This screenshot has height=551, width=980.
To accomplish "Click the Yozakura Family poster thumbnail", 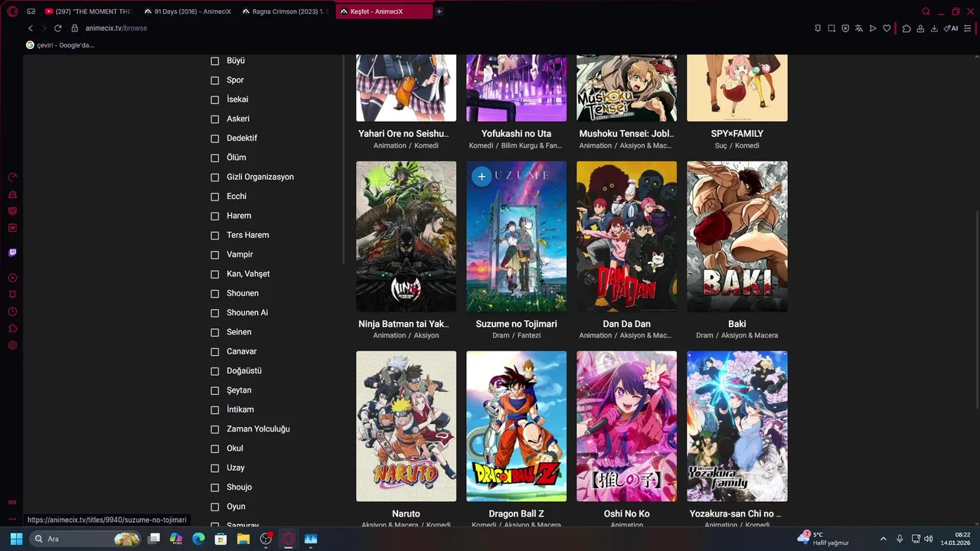I will coord(737,426).
